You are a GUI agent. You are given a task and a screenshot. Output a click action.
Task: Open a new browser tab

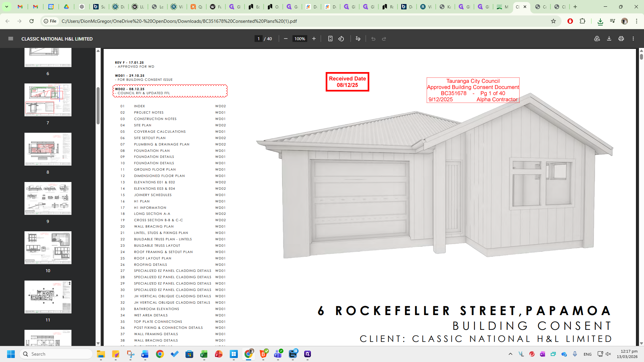tap(575, 7)
